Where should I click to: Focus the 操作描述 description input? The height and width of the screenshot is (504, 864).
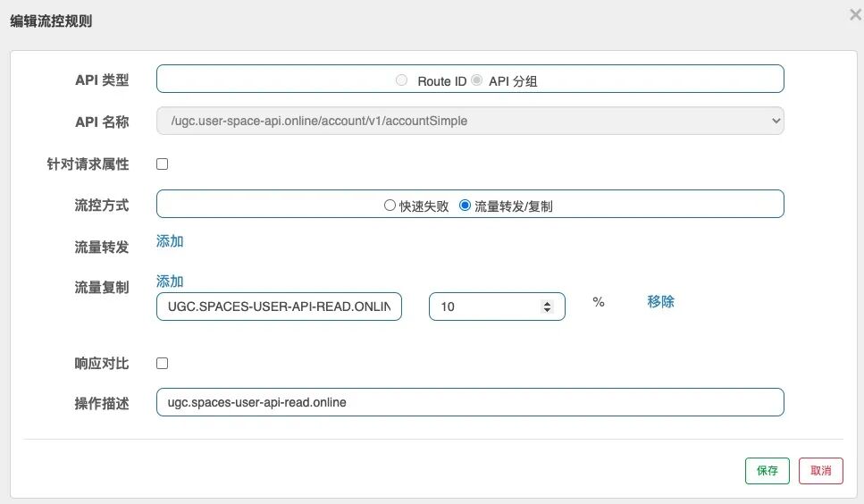pyautogui.click(x=470, y=402)
